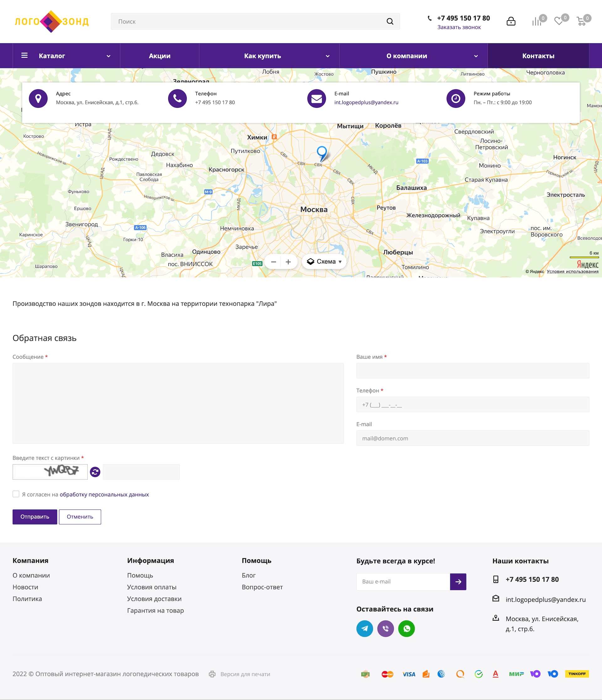
Task: Click the E-mail field in feedback form
Action: pyautogui.click(x=473, y=438)
